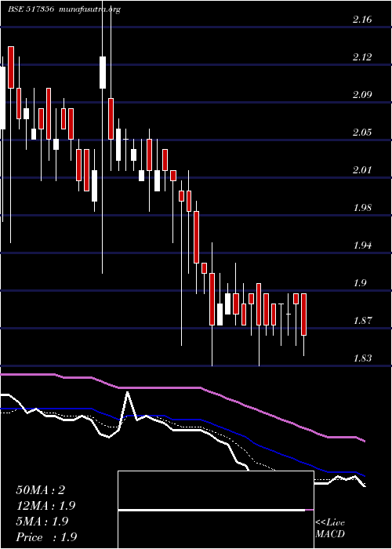Click the munafasutra.org site text
The image size is (392, 549).
coord(90,9)
